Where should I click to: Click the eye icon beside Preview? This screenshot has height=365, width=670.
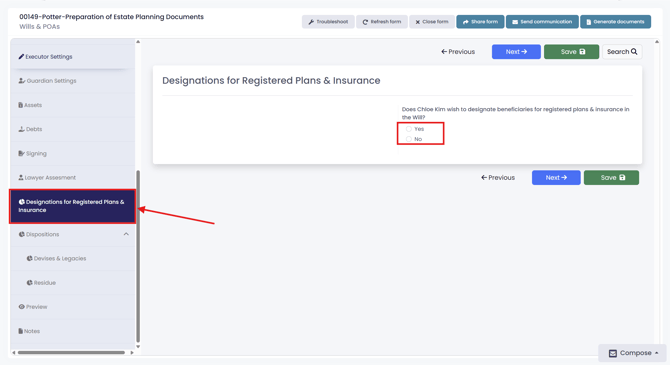(x=21, y=307)
